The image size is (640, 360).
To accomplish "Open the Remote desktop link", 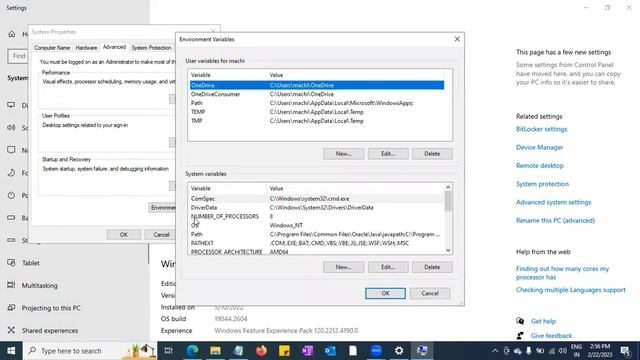I will tap(540, 166).
